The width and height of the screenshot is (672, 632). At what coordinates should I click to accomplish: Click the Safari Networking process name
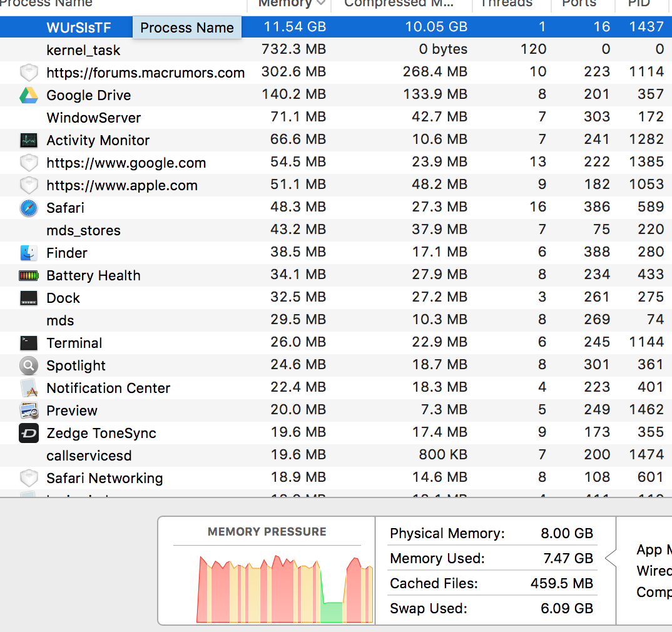pyautogui.click(x=104, y=478)
